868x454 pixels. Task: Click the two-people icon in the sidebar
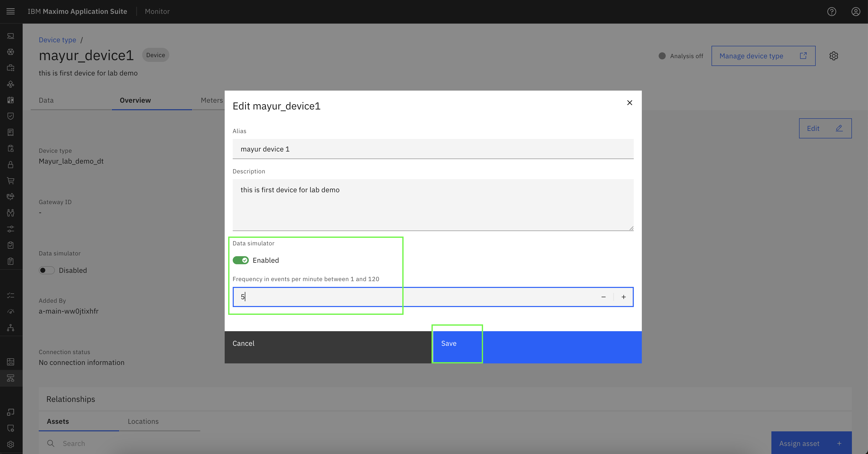click(11, 213)
